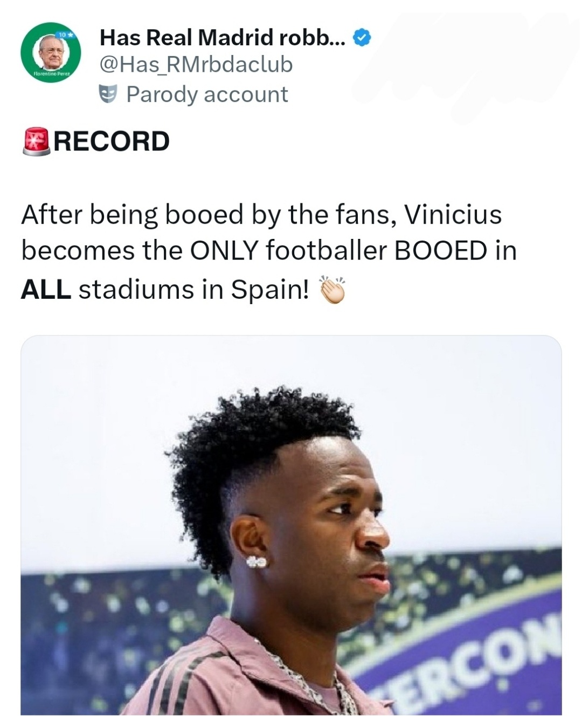This screenshot has width=582, height=728.
Task: Click the word "Vinicius" in the tweet
Action: [453, 215]
